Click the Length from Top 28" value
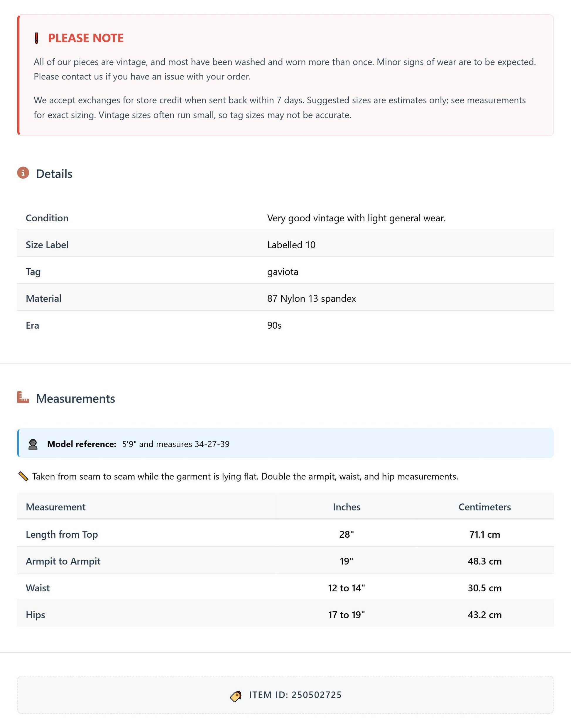 [x=346, y=534]
